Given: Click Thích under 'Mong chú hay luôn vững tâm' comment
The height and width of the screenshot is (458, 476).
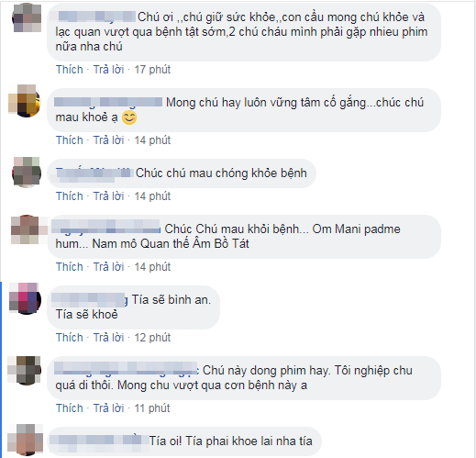Looking at the screenshot, I should [70, 140].
